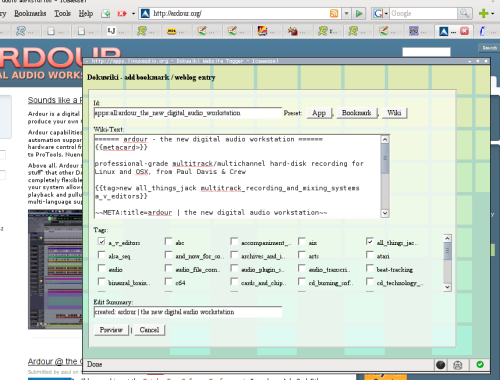The width and height of the screenshot is (500, 380).
Task: Click the search field on the Ardour page
Action: click(x=426, y=52)
